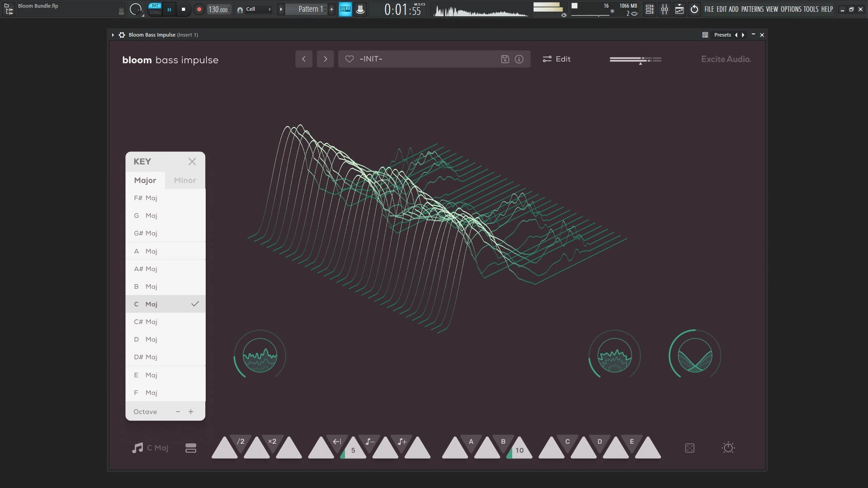Screen dimensions: 868x488
Task: Select B Maj key
Action: (165, 286)
